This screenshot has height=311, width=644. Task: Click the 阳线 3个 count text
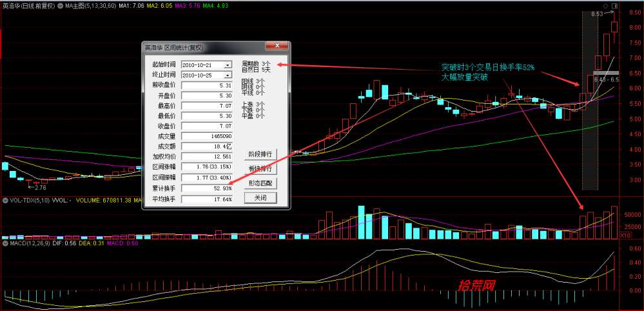(x=253, y=81)
